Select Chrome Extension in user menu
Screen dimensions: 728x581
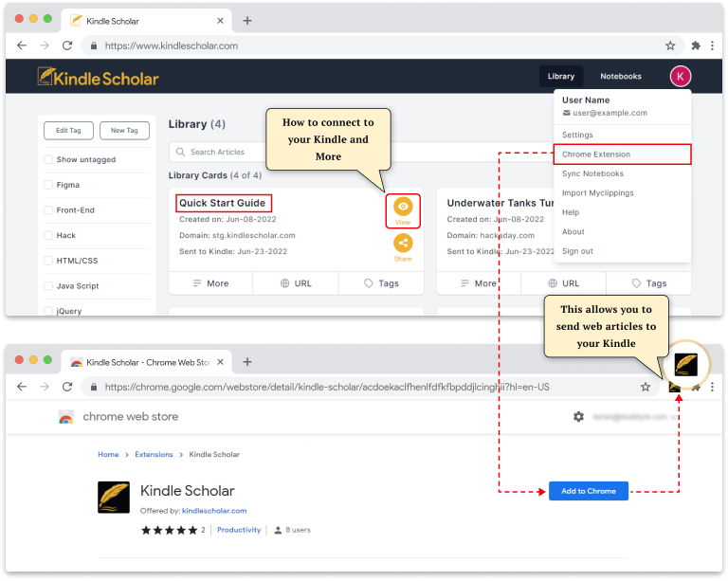pyautogui.click(x=622, y=154)
